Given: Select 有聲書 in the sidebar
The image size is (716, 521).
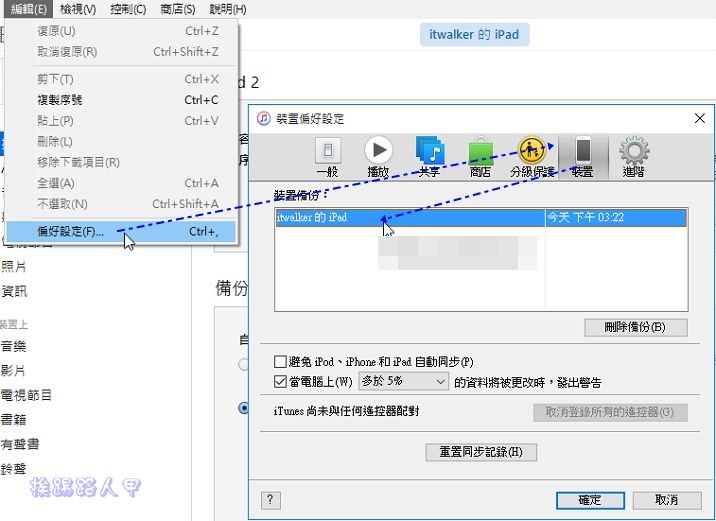Looking at the screenshot, I should [20, 444].
